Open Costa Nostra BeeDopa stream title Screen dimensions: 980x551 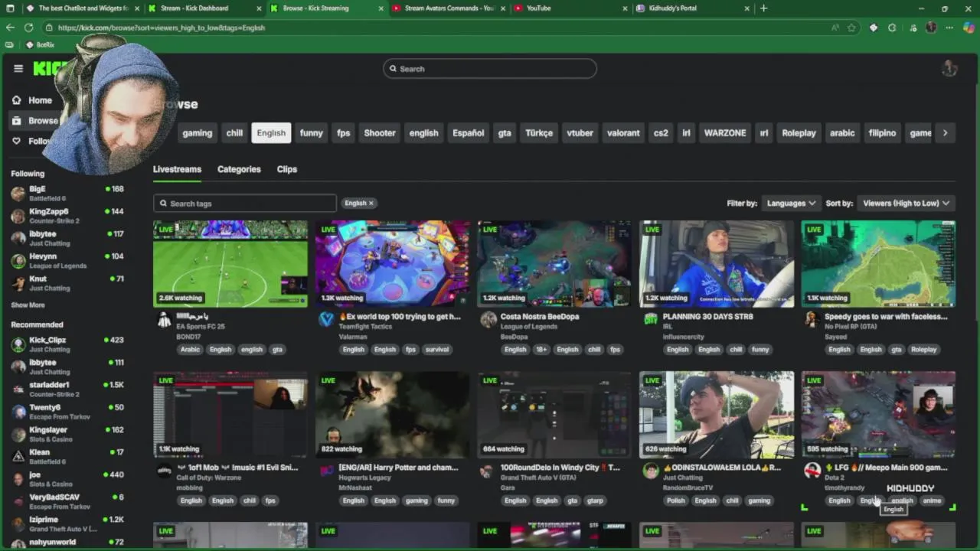click(540, 316)
